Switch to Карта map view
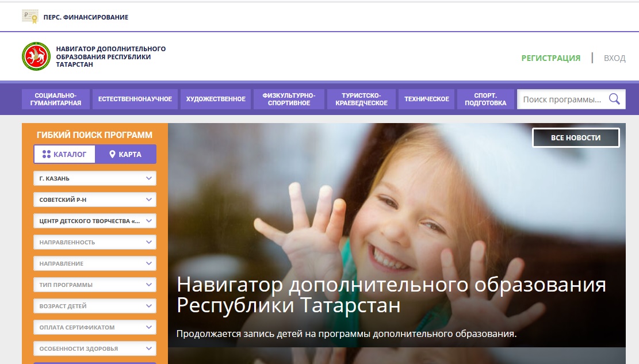639x364 pixels. tap(125, 154)
